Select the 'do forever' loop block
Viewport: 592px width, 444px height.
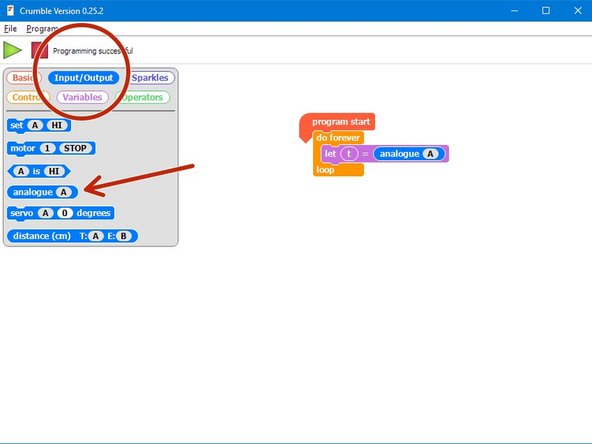click(338, 138)
